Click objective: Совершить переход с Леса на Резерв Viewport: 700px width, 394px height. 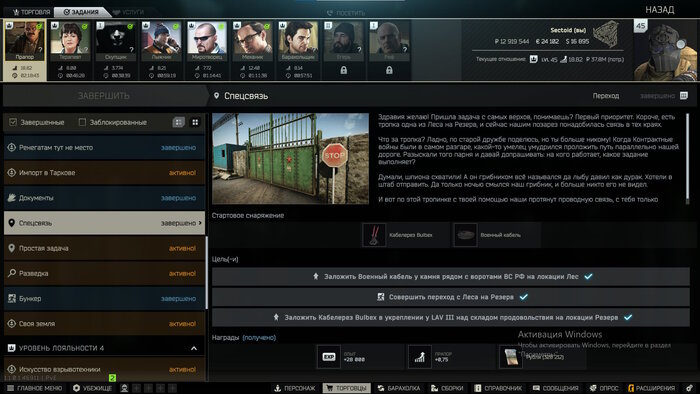[x=451, y=297]
